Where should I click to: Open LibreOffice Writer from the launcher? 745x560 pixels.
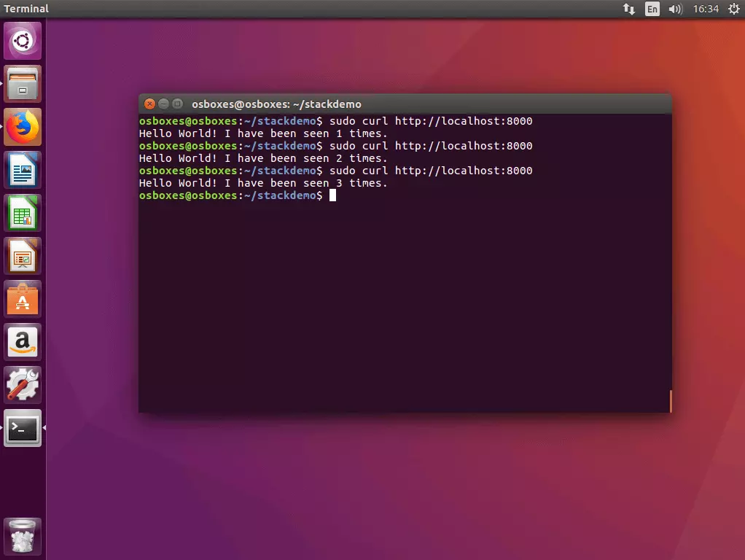(23, 171)
